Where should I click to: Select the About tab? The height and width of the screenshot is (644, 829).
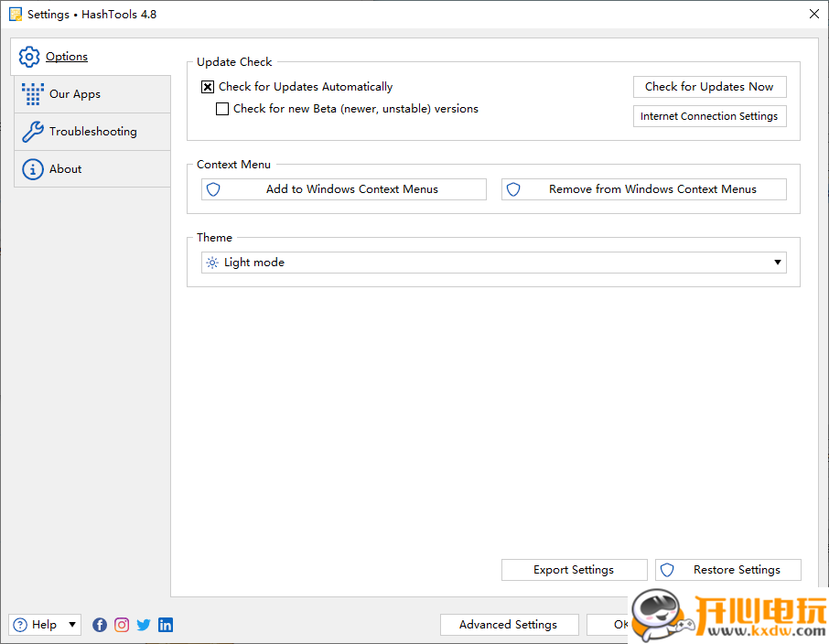(92, 169)
